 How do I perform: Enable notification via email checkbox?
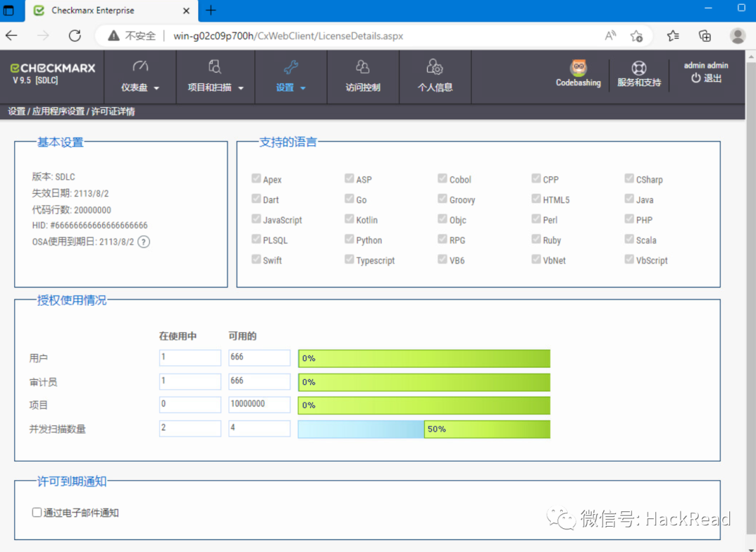(36, 512)
